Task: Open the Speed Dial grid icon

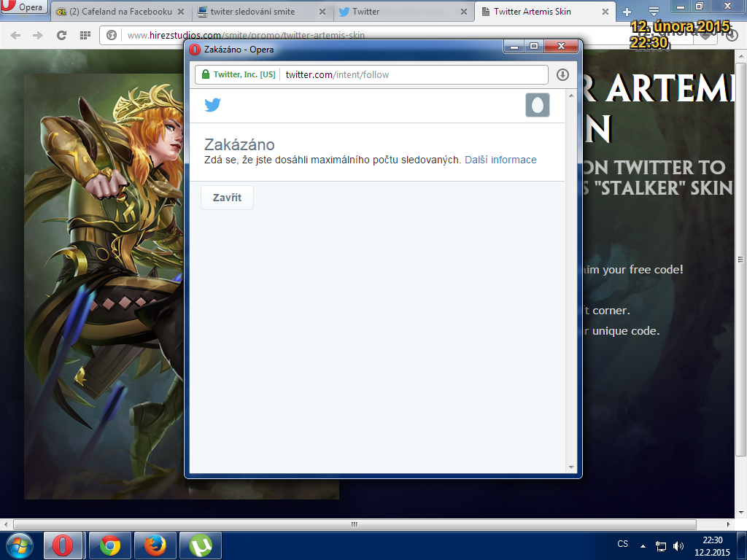Action: (85, 35)
